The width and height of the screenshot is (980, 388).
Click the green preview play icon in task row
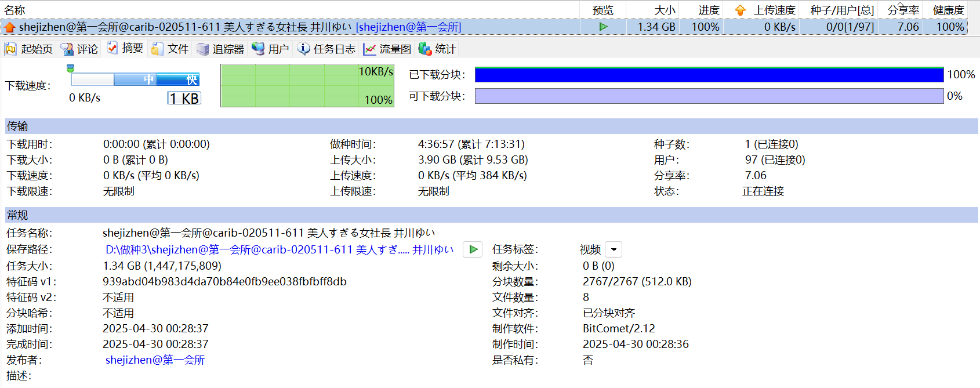pos(603,27)
